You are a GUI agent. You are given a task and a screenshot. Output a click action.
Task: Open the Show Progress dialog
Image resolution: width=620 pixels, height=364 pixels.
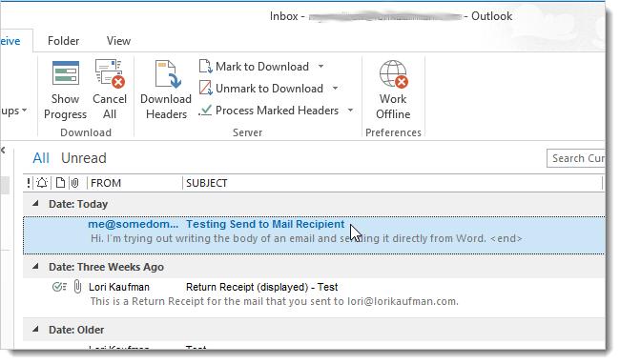tap(65, 90)
